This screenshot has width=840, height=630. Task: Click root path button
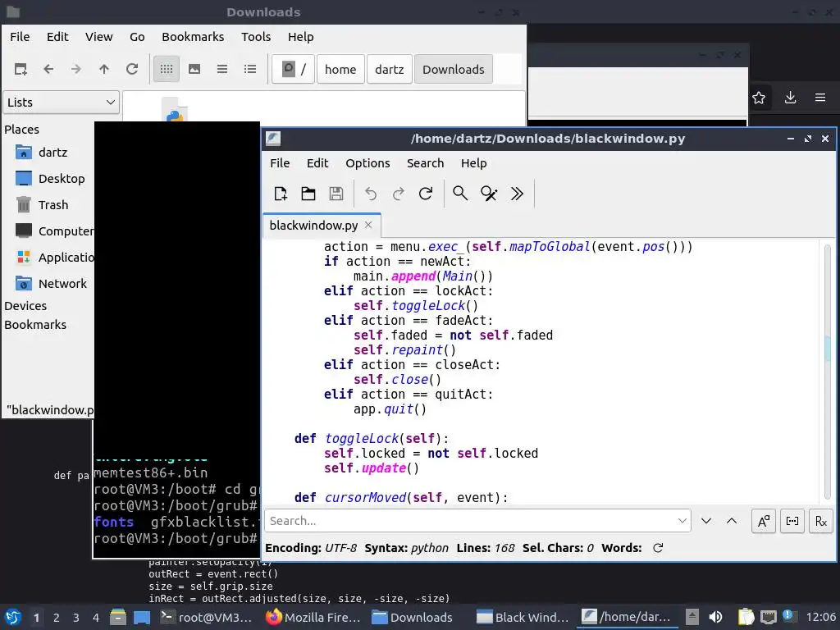coord(293,69)
